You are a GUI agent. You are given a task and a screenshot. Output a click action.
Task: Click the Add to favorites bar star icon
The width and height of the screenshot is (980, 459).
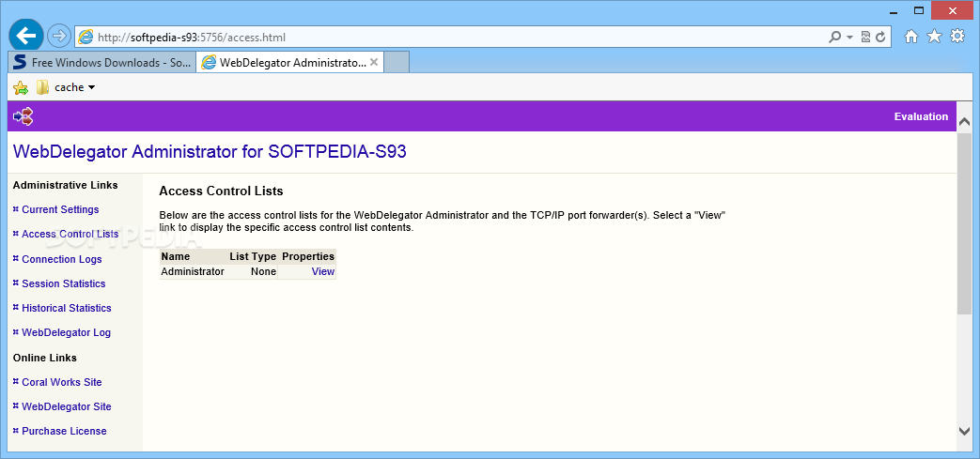[x=21, y=87]
